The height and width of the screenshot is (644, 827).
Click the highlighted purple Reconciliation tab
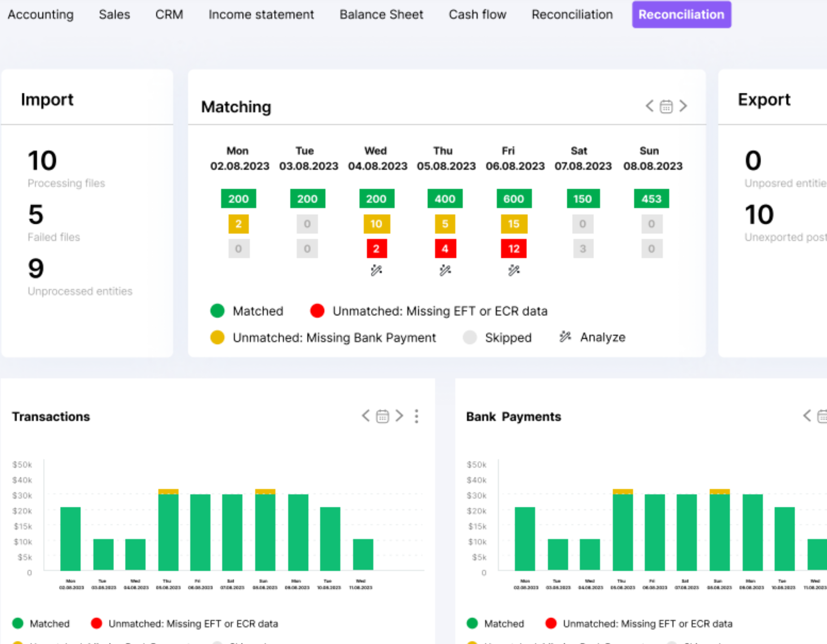tap(681, 15)
